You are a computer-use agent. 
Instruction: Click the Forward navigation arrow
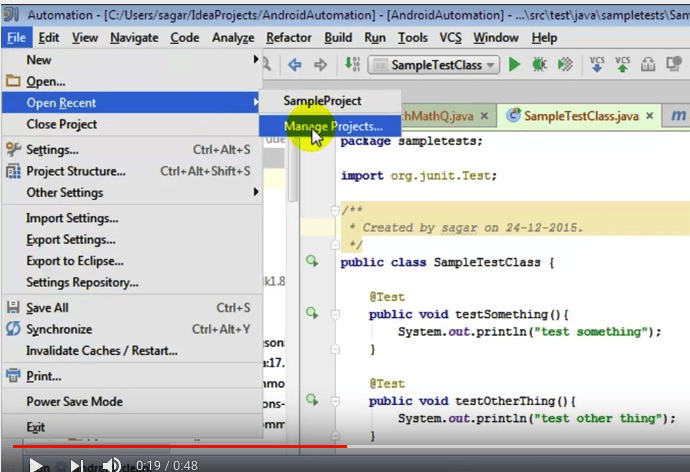click(321, 65)
